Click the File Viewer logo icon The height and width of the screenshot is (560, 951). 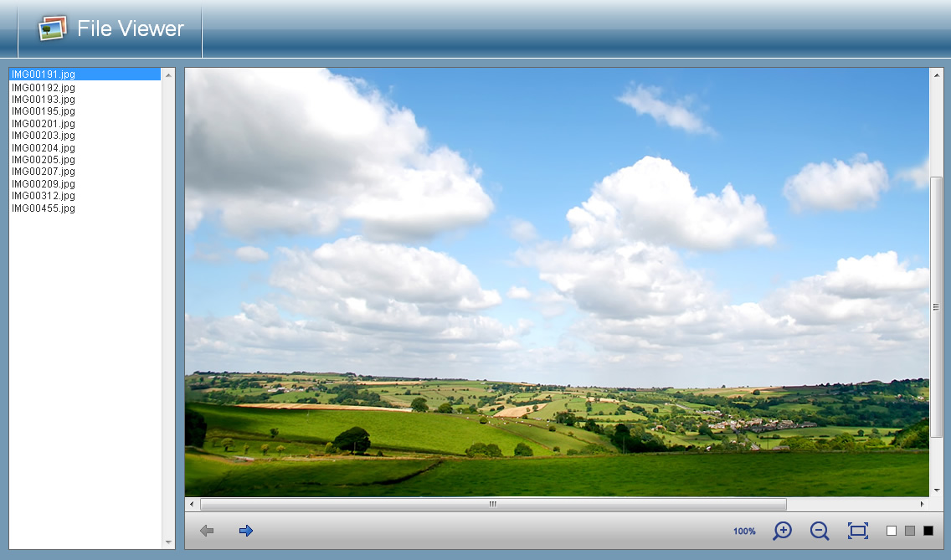(x=52, y=28)
